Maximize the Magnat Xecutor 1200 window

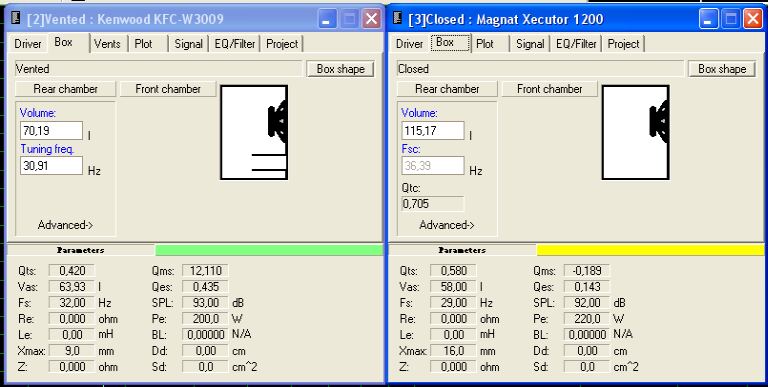coord(731,19)
